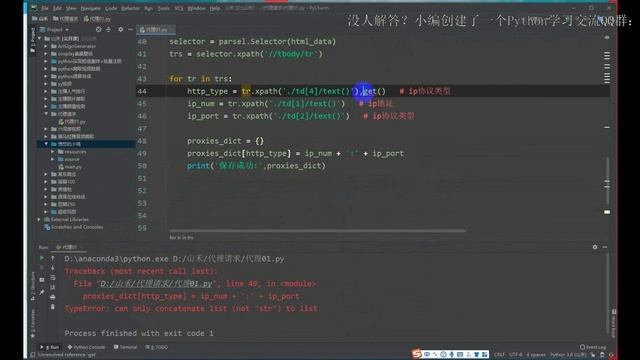Expand the ArtSignGenerator folder
The height and width of the screenshot is (360, 640).
pos(46,46)
